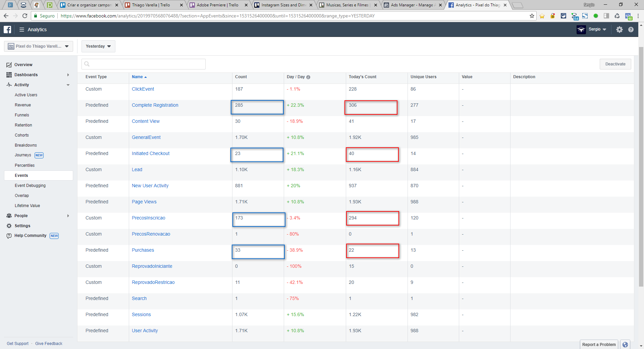This screenshot has width=644, height=349.
Task: Open the ReprovadoRestricao event link
Action: pyautogui.click(x=153, y=282)
